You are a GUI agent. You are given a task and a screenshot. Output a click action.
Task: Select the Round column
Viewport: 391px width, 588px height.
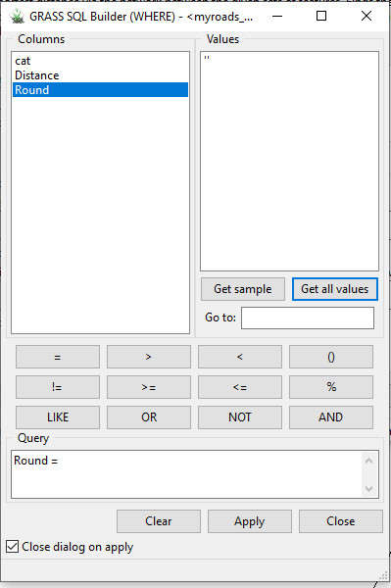101,90
